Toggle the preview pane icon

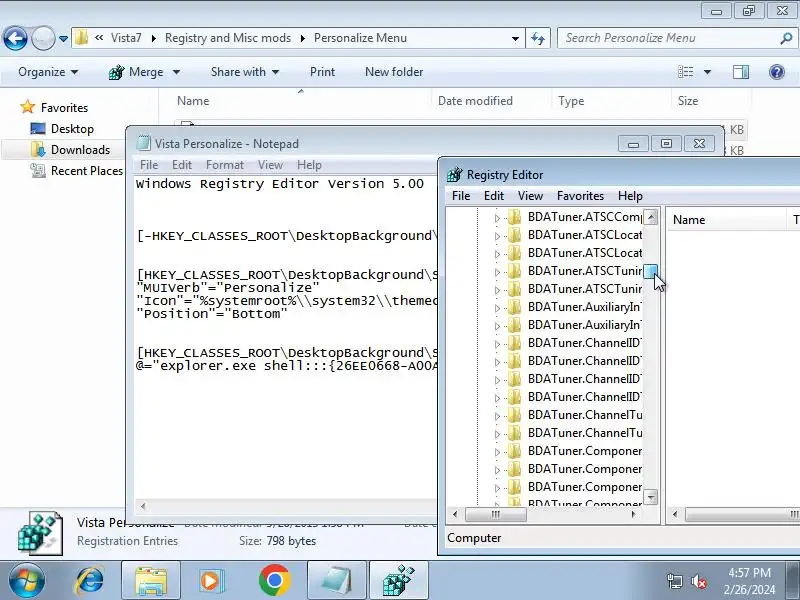[741, 72]
